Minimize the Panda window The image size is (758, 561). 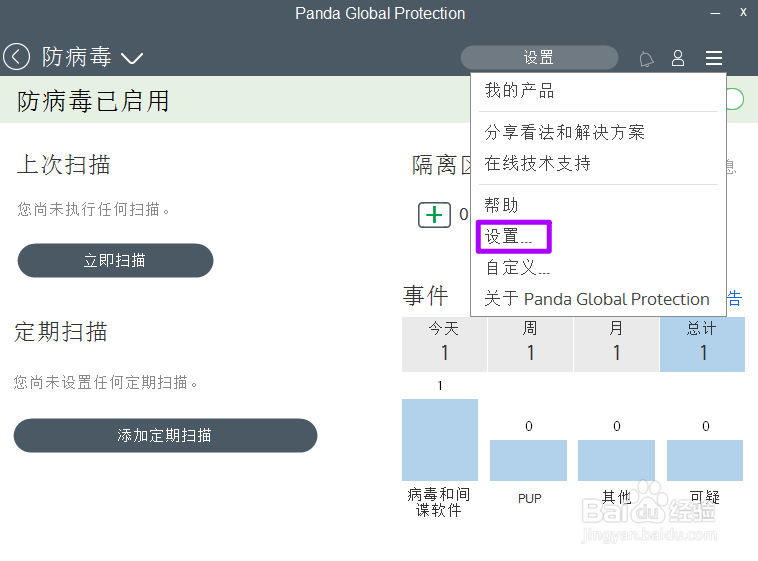click(x=715, y=14)
